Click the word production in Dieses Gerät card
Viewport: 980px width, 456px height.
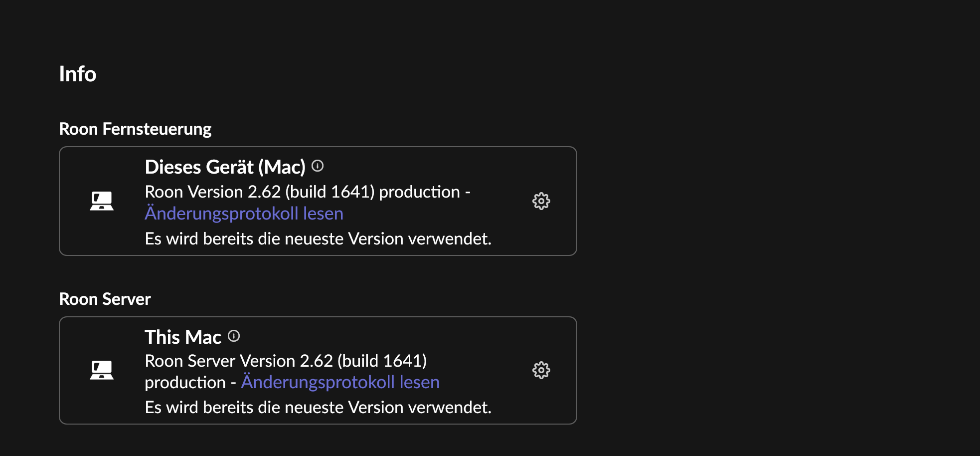coord(419,192)
